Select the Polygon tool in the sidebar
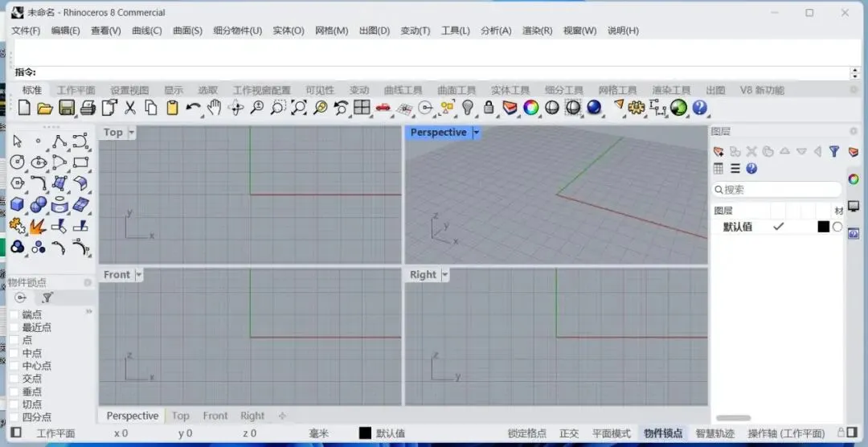The height and width of the screenshot is (447, 868). 17,183
